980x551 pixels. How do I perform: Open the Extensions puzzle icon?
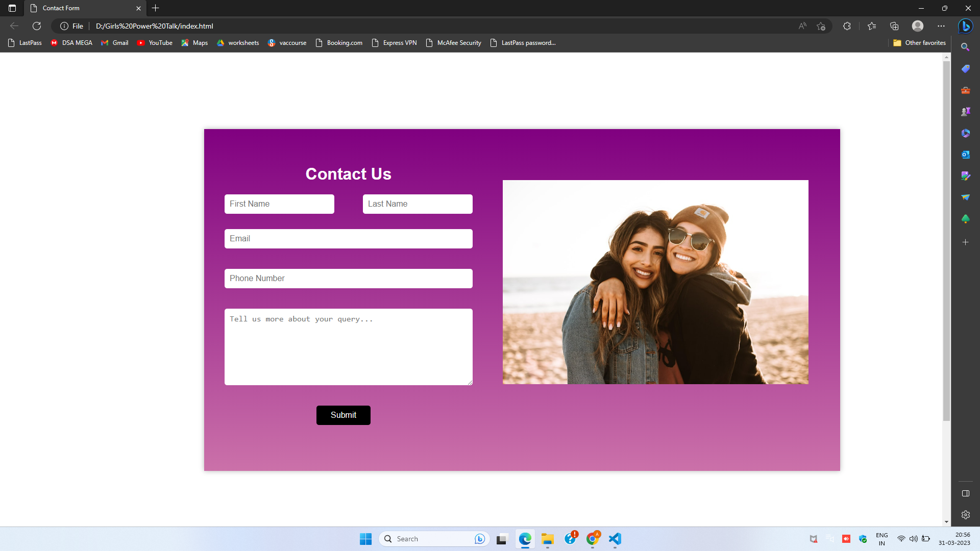tap(847, 26)
